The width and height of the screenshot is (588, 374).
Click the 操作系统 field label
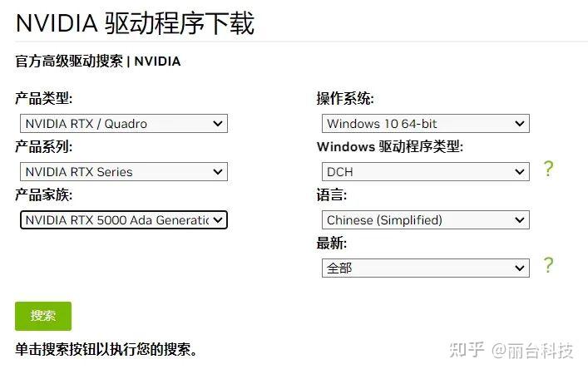(x=345, y=99)
